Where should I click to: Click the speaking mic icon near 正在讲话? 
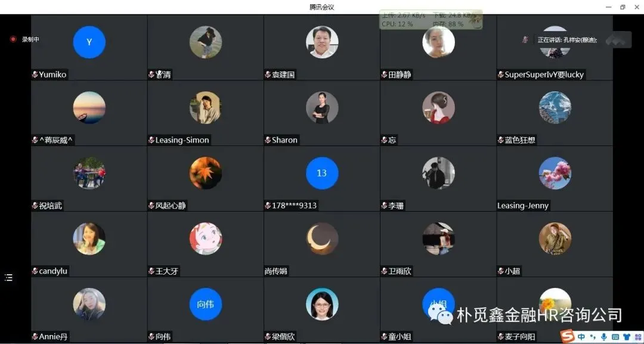(x=525, y=39)
